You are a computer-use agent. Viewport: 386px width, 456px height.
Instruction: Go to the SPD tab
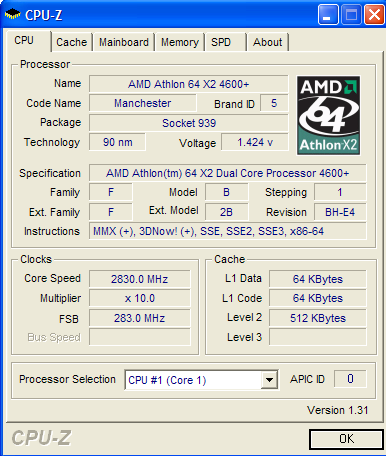[x=226, y=42]
